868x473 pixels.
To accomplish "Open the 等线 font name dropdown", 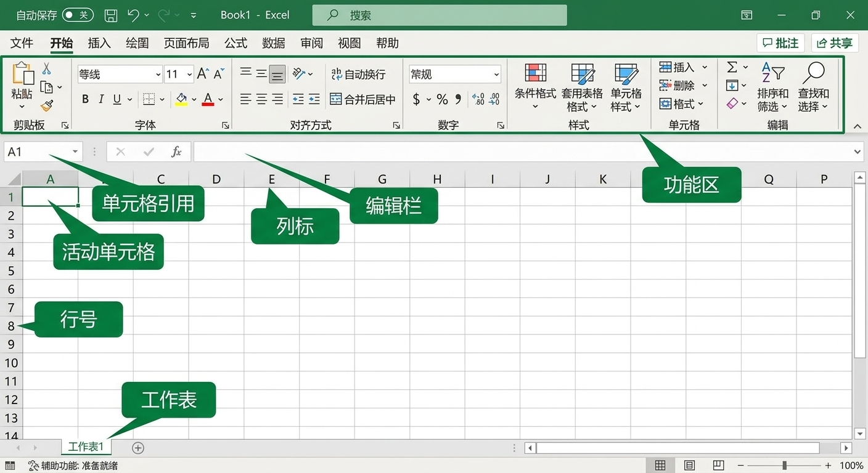I will (x=158, y=75).
